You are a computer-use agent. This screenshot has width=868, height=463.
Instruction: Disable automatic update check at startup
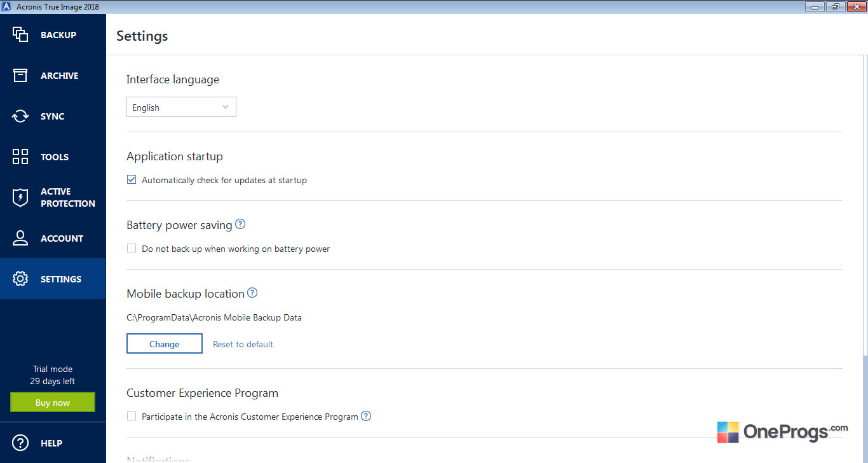coord(132,180)
